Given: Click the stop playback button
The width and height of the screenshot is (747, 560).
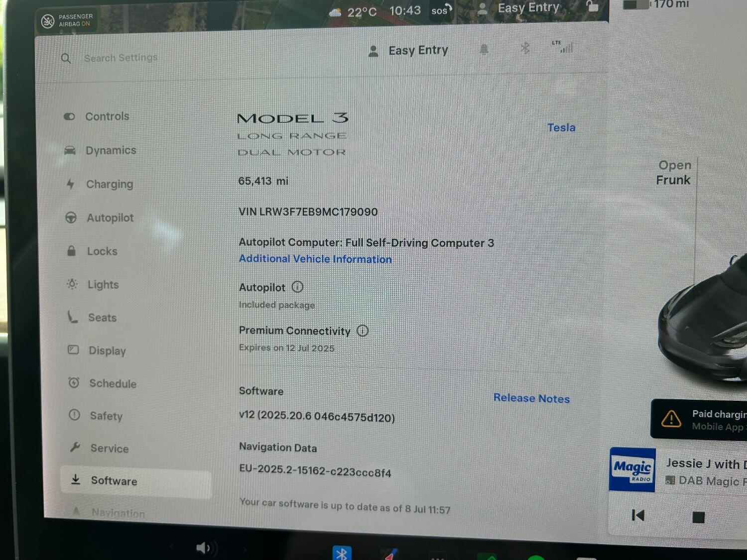Looking at the screenshot, I should [x=699, y=518].
